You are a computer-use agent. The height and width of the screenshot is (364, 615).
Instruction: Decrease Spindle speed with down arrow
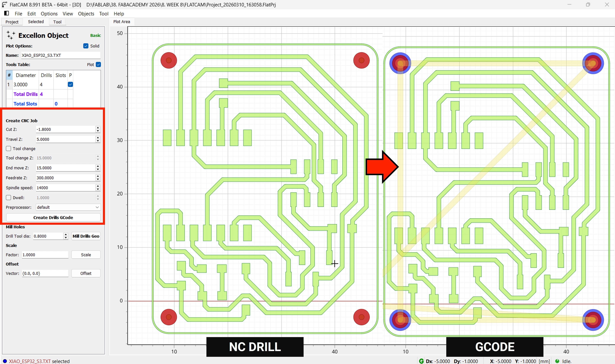98,189
